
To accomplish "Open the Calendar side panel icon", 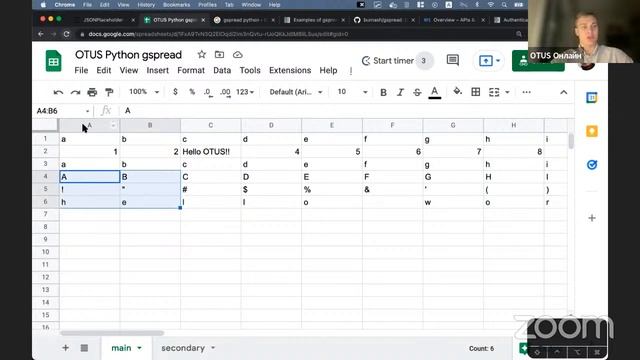I will [592, 98].
